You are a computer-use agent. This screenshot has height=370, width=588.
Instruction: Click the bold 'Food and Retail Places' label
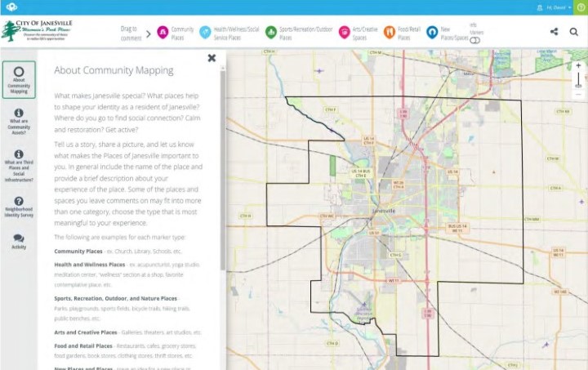coord(83,346)
